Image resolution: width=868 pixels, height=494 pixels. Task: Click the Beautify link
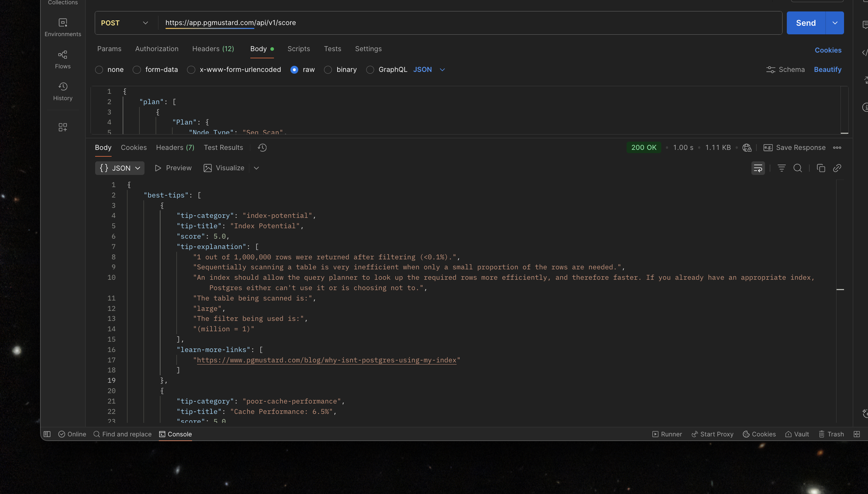click(x=828, y=69)
